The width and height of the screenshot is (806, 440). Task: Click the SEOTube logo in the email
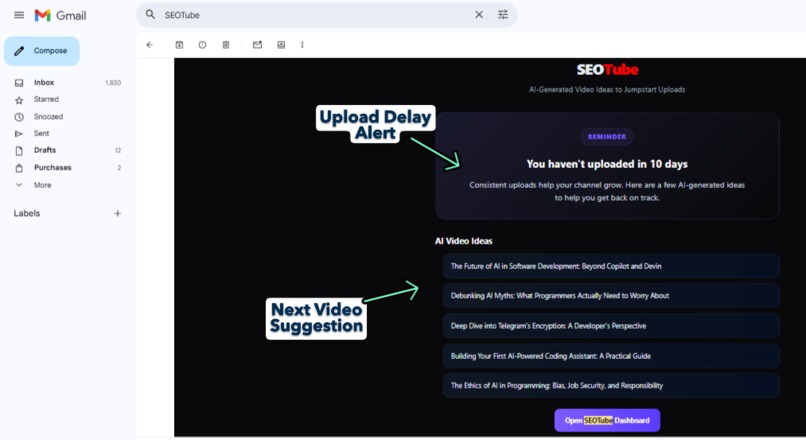click(607, 69)
